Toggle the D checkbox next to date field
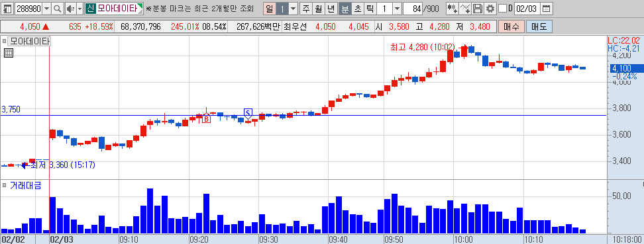 pos(502,8)
